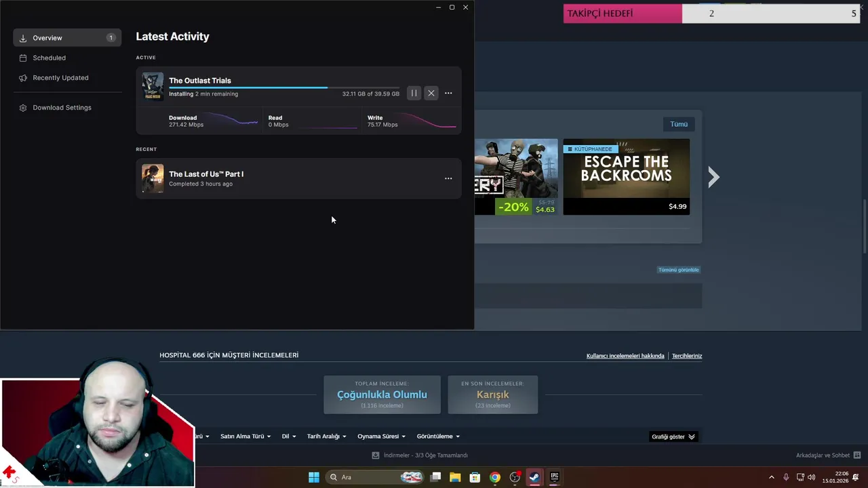This screenshot has width=868, height=488.
Task: Click the Write speed graph
Action: [x=427, y=121]
